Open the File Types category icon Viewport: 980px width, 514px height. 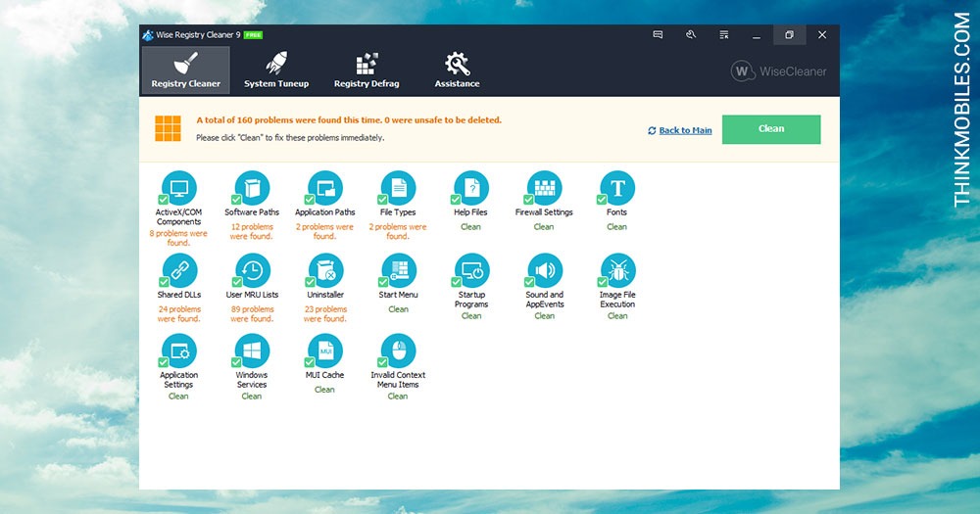(x=399, y=188)
